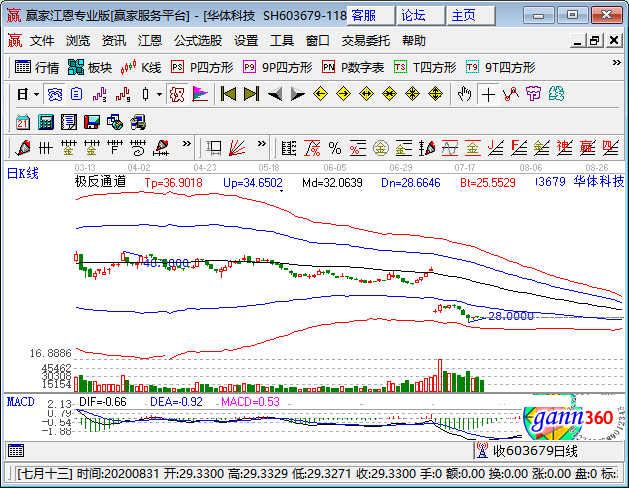Open the 交易委托 menu

click(365, 40)
